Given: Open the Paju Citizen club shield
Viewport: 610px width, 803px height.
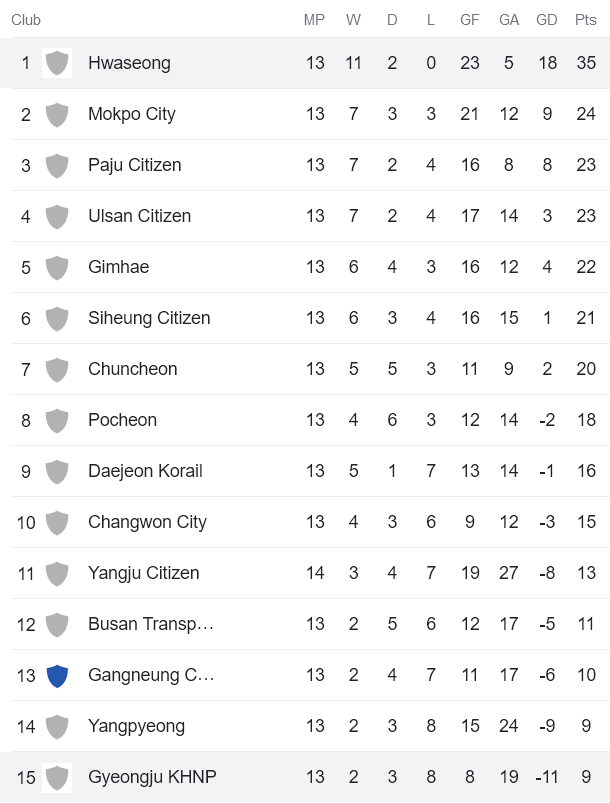Looking at the screenshot, I should point(57,165).
